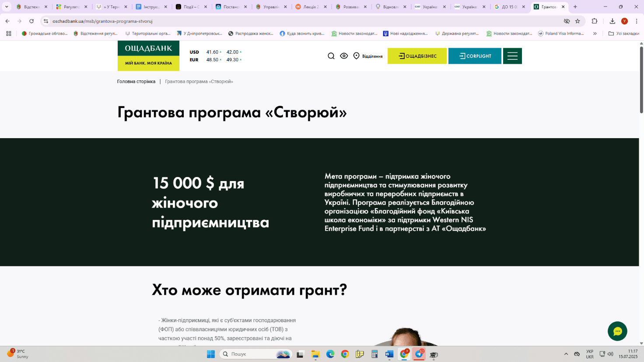Switch to the Лекція tab
644x362 pixels.
[311, 7]
